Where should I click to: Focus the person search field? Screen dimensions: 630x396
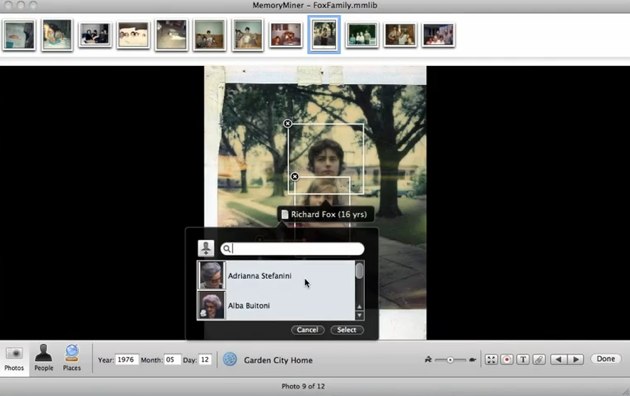(292, 249)
